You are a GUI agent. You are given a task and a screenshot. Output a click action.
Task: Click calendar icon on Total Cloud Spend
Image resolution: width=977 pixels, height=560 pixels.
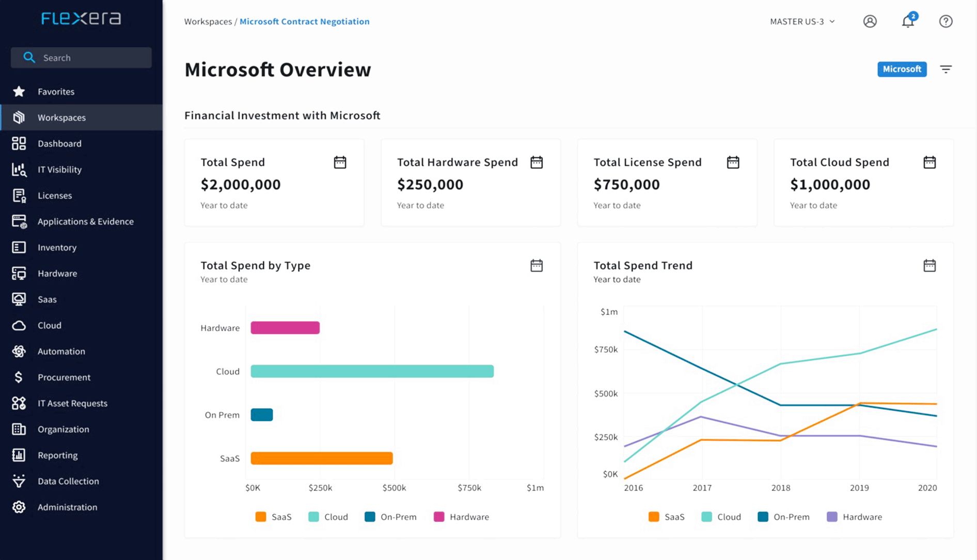[x=929, y=162]
